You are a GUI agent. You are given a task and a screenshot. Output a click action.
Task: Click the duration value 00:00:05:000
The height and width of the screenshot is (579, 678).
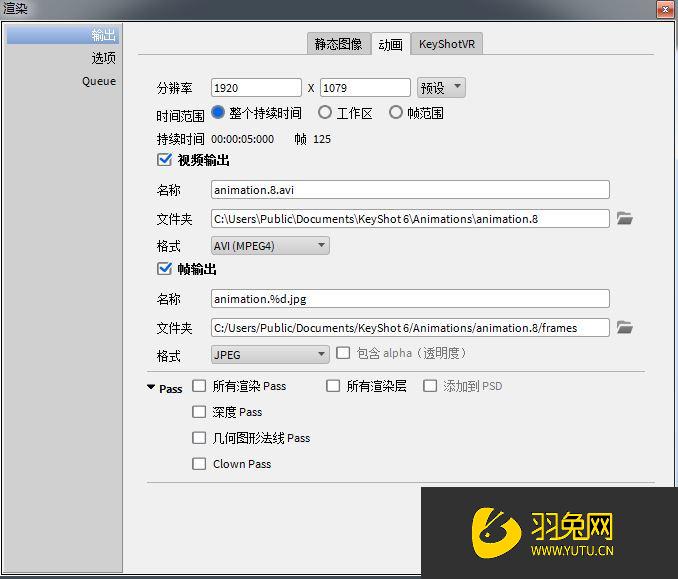pyautogui.click(x=243, y=139)
